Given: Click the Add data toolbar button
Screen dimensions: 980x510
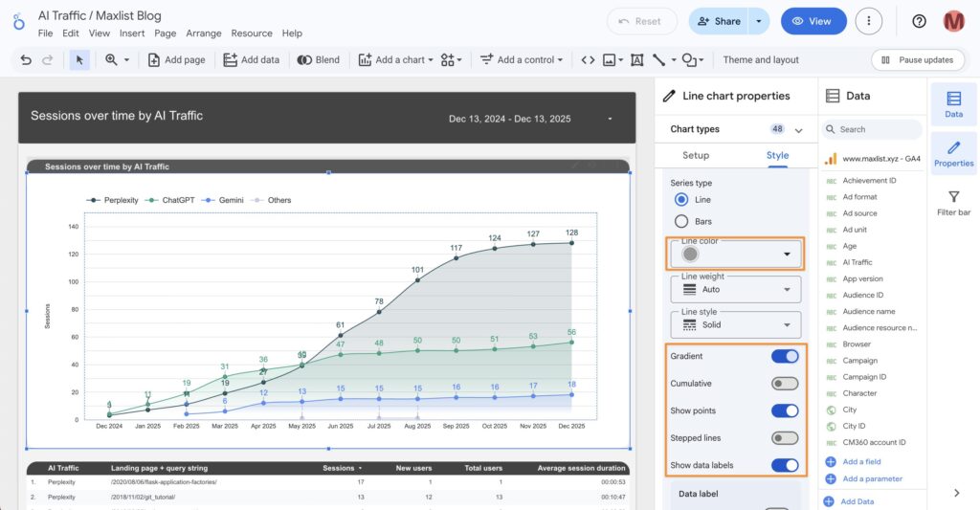Looking at the screenshot, I should tap(252, 60).
